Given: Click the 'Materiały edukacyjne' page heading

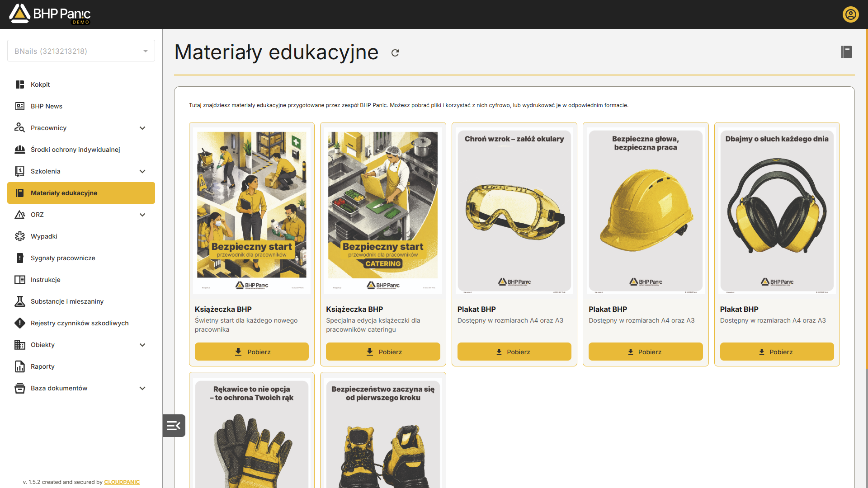Looking at the screenshot, I should (276, 52).
